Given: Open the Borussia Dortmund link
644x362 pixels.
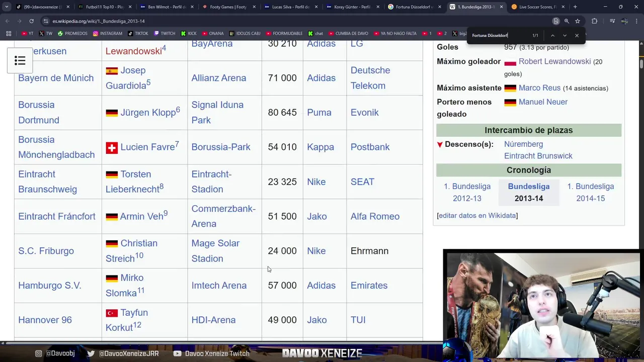Looking at the screenshot, I should (x=39, y=113).
